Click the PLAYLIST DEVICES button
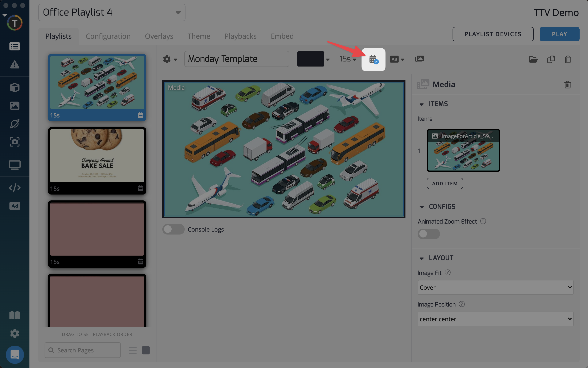The image size is (588, 368). (493, 34)
